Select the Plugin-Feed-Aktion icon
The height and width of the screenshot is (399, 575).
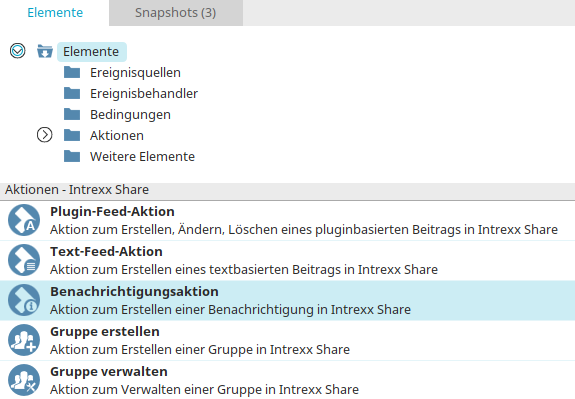pos(24,220)
